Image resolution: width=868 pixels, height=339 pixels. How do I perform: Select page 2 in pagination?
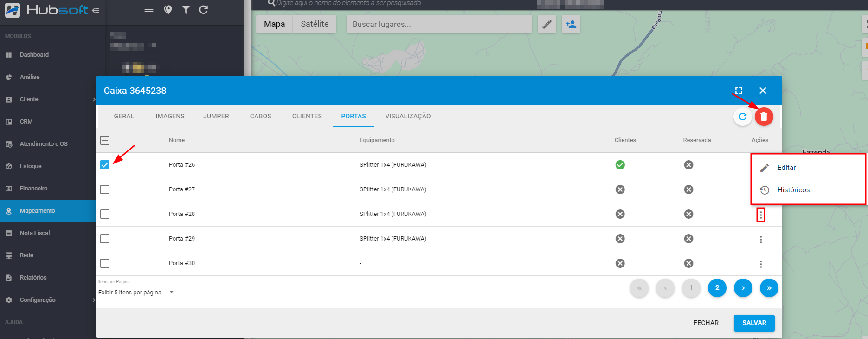click(717, 288)
